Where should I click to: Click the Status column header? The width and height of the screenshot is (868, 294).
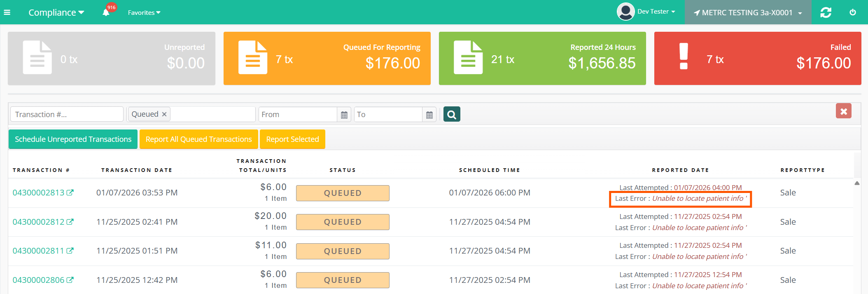[x=343, y=170]
